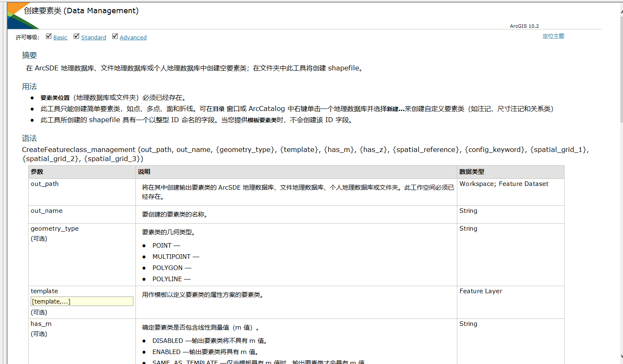Click the ENABLED m-value option
Screen dimensions: 623x364
206,352
